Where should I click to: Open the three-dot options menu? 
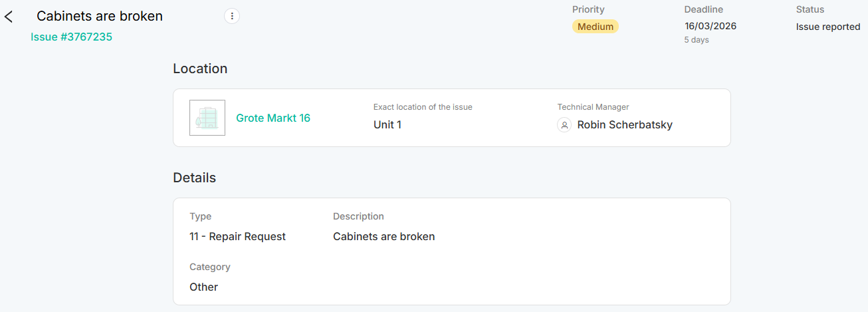tap(231, 17)
